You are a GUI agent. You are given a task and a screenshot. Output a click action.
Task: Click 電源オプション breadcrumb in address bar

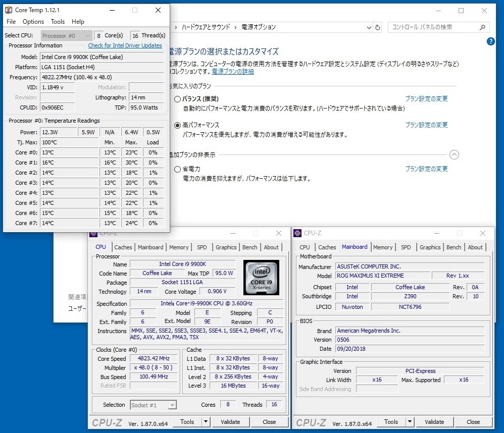click(x=259, y=27)
